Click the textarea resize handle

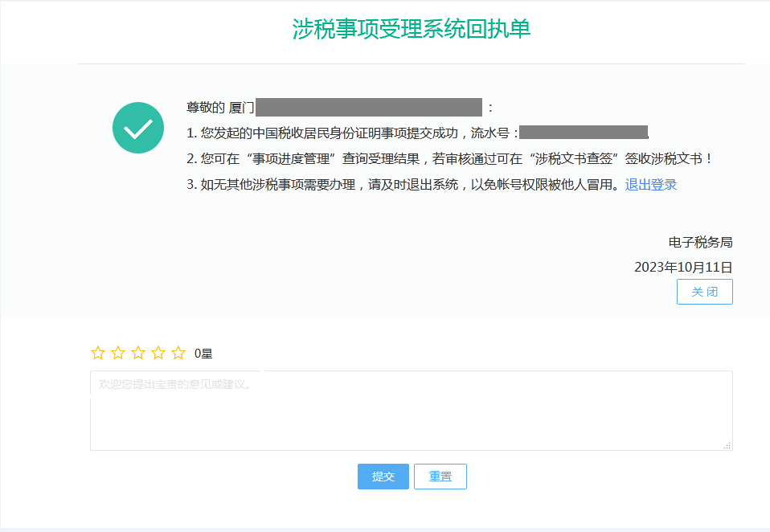coord(728,447)
